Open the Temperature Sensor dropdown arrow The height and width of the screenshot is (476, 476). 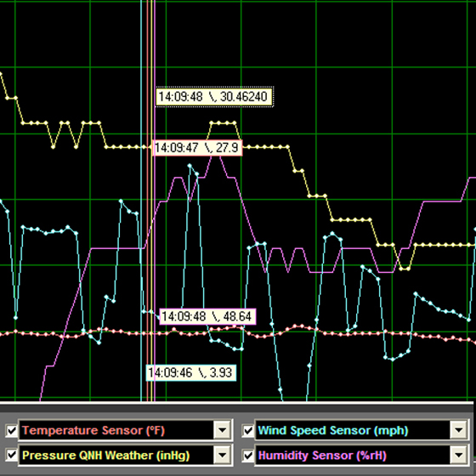click(223, 430)
